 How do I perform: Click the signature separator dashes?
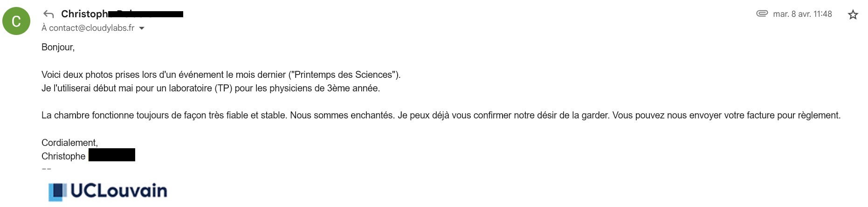46,168
